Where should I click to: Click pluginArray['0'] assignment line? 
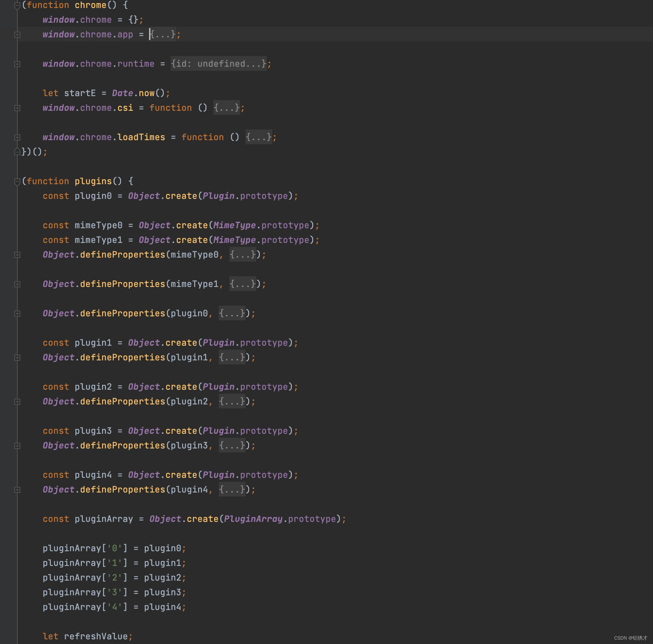[114, 548]
